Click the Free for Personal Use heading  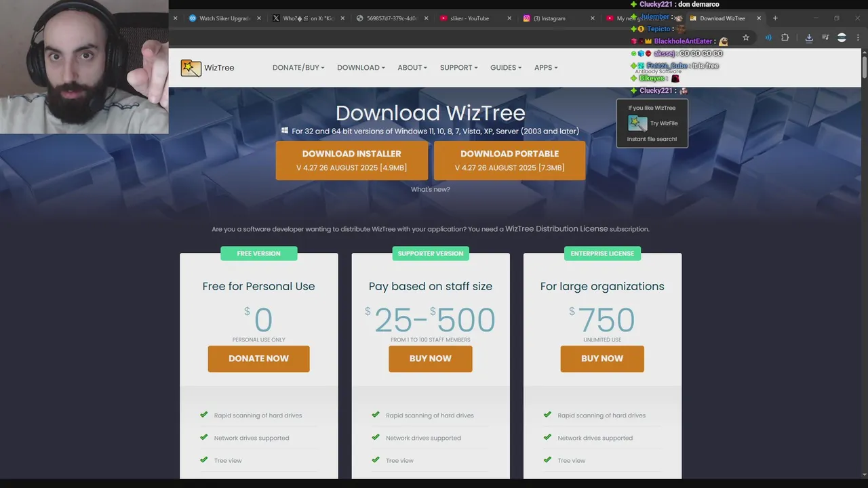click(258, 286)
